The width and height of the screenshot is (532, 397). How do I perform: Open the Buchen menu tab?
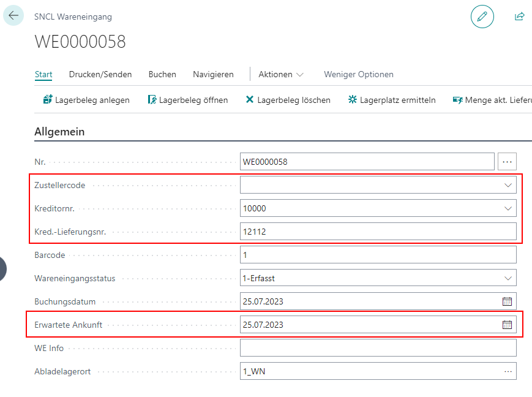[x=162, y=74]
